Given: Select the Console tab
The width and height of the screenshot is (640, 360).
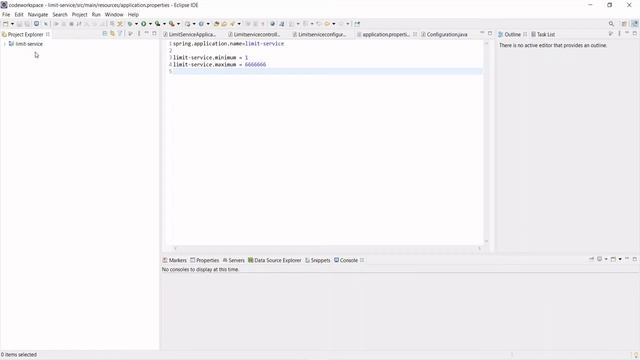Looking at the screenshot, I should click(x=346, y=260).
